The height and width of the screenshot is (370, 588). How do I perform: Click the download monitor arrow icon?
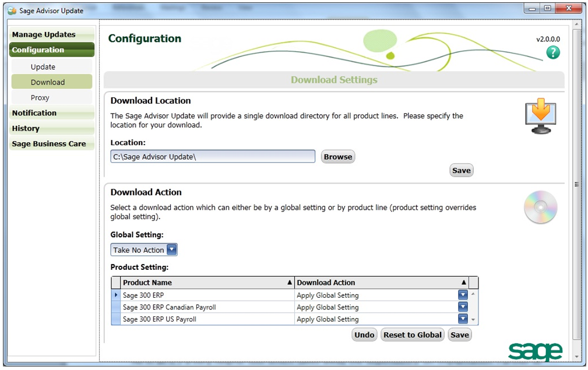click(x=540, y=116)
